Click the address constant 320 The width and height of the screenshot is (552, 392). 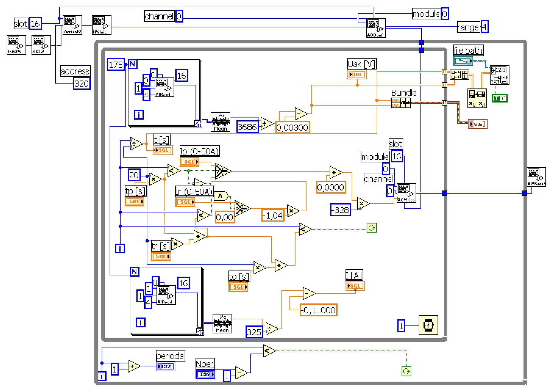point(82,83)
